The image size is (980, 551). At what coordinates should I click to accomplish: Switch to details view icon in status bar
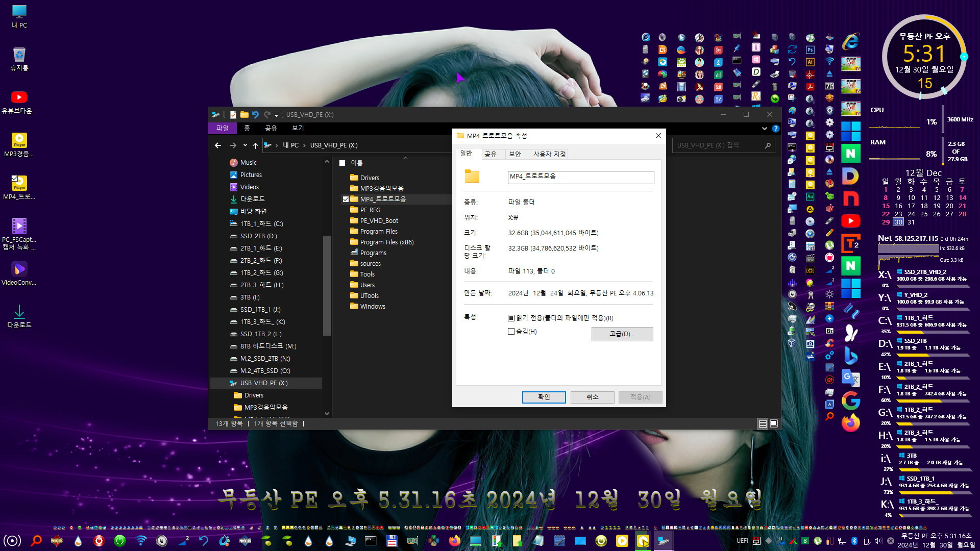point(763,423)
